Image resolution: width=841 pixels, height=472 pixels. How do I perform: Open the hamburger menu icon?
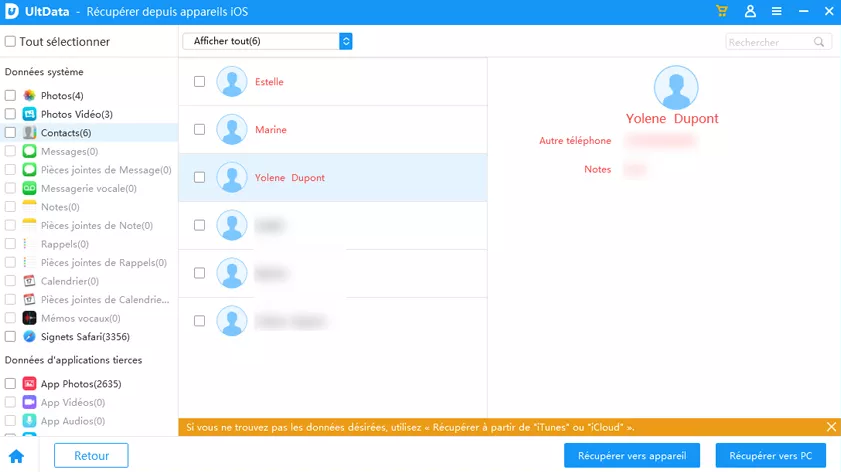tap(777, 11)
